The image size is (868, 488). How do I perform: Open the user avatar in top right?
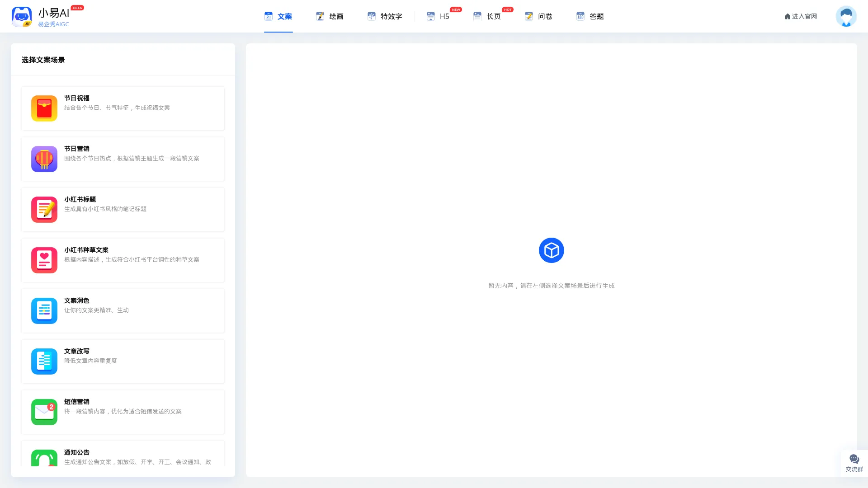click(x=846, y=16)
